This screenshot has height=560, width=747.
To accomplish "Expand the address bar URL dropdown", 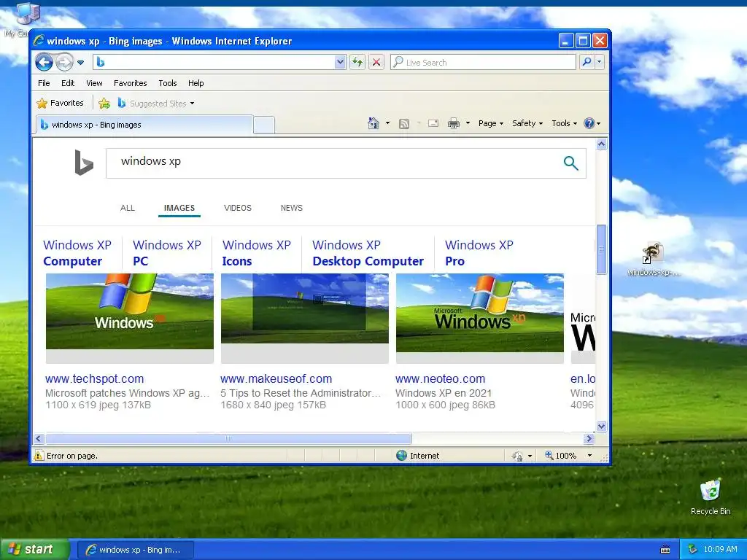I will click(340, 62).
